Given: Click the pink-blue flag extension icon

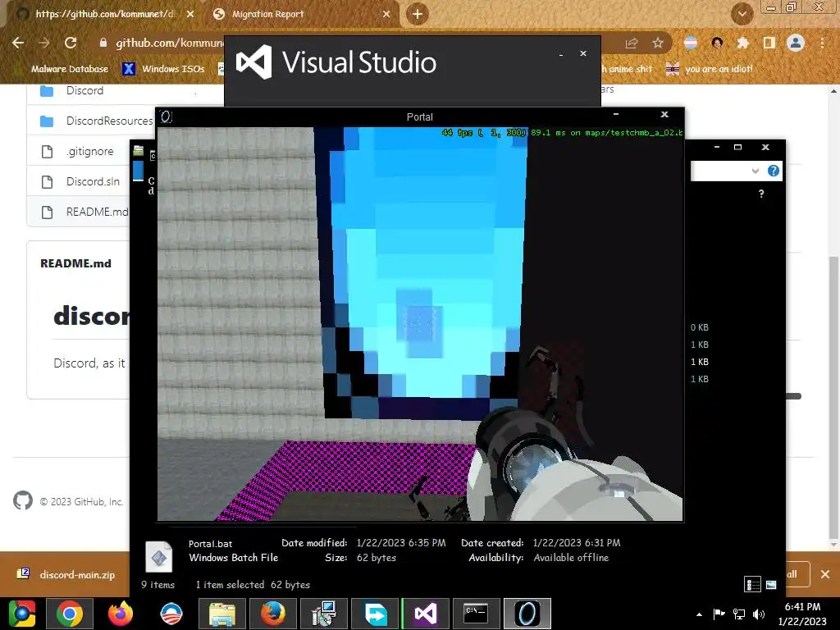Looking at the screenshot, I should pyautogui.click(x=691, y=43).
